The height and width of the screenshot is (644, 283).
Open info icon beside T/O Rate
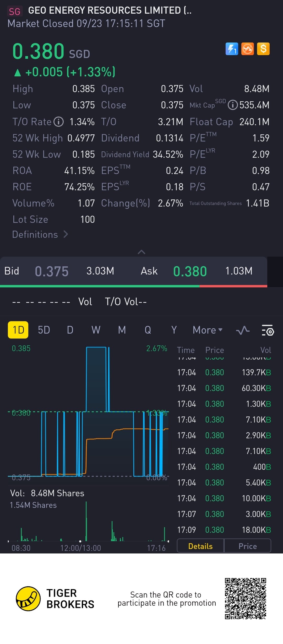coord(59,122)
